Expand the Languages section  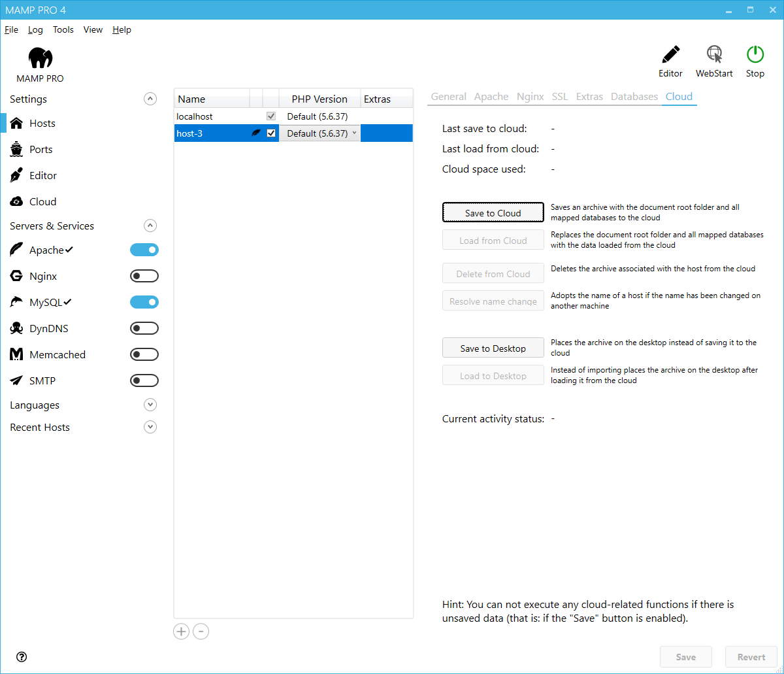click(150, 405)
